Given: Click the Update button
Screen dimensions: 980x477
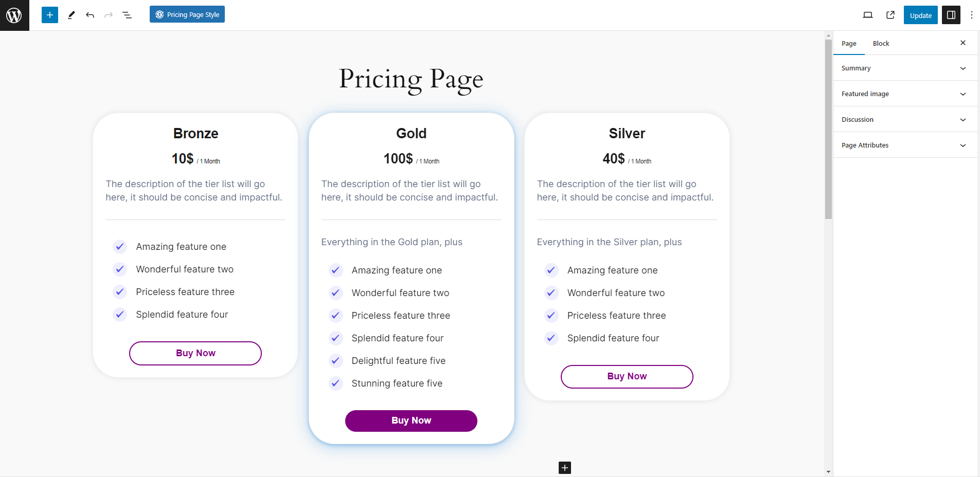Looking at the screenshot, I should 921,15.
